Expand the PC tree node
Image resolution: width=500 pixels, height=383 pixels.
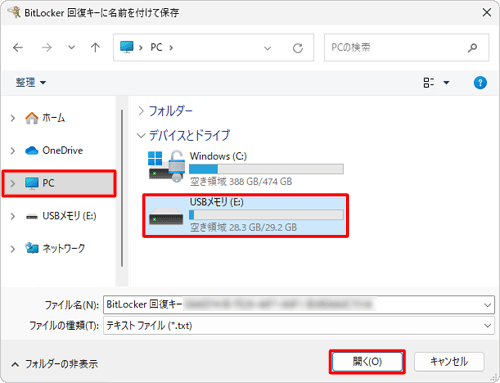[x=13, y=183]
